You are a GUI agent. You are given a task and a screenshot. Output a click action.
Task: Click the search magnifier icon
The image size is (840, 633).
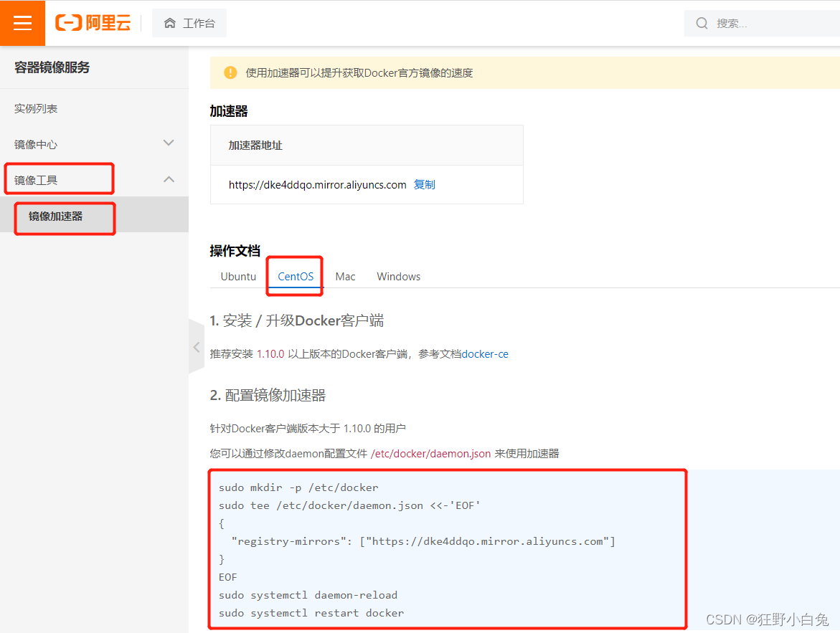coord(702,23)
